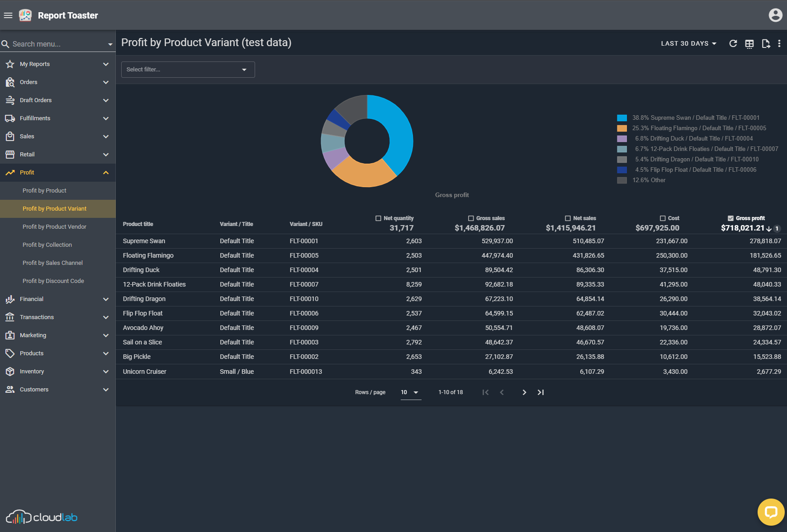Jump to the last page of results
Viewport: 787px width, 532px height.
point(540,392)
